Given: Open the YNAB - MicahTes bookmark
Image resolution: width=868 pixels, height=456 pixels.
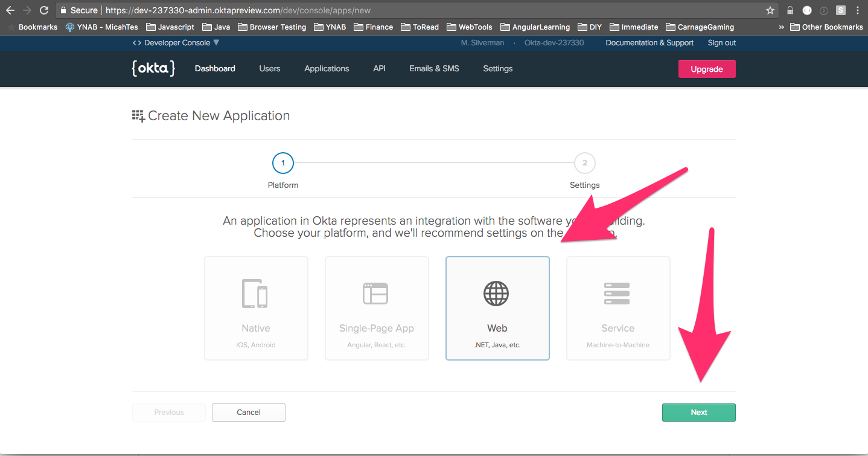Looking at the screenshot, I should [101, 27].
